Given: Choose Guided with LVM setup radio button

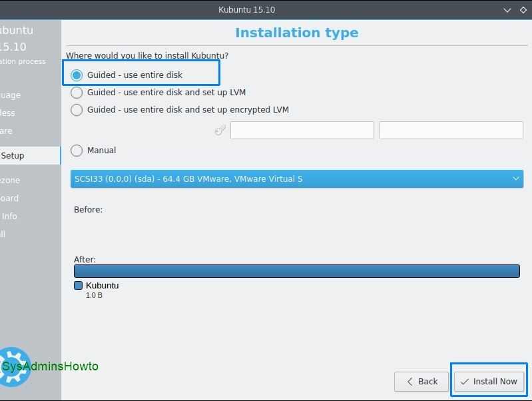Looking at the screenshot, I should 77,93.
